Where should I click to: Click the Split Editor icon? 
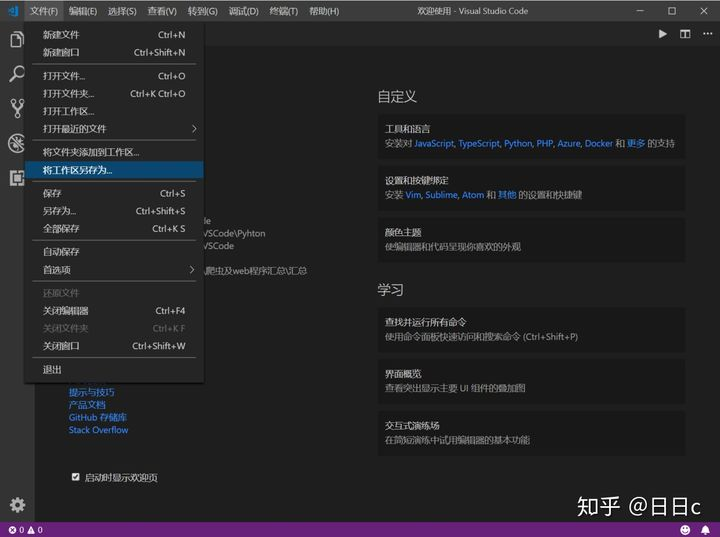click(685, 34)
